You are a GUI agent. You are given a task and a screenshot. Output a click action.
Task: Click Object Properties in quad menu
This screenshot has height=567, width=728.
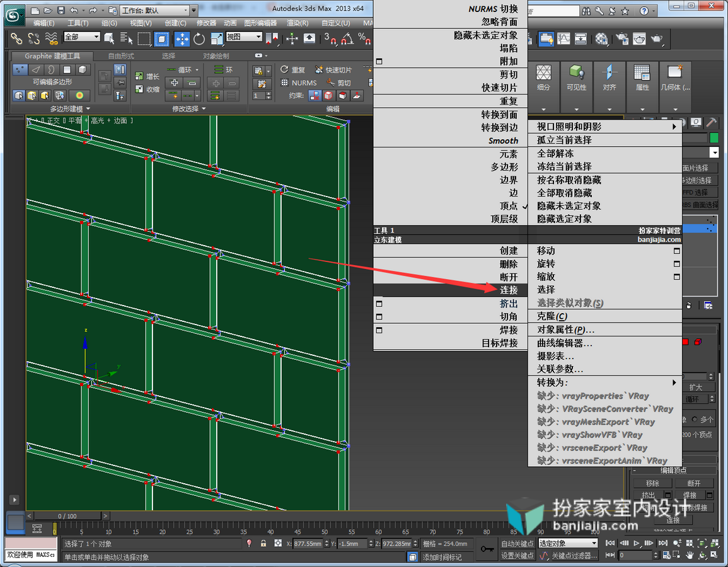tap(605, 330)
